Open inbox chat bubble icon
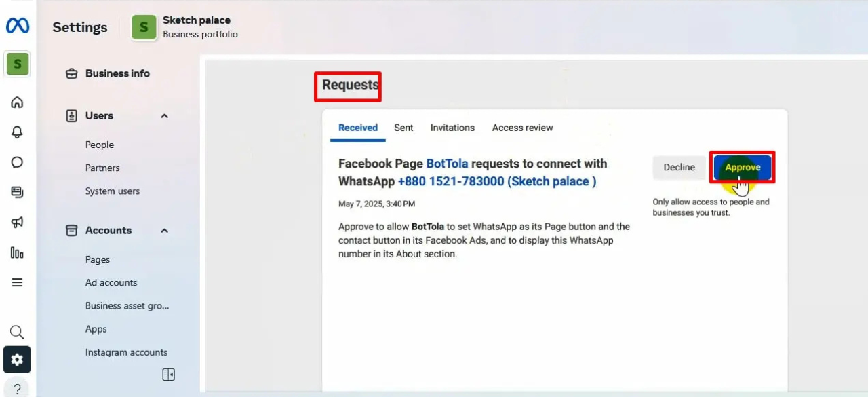 point(18,162)
